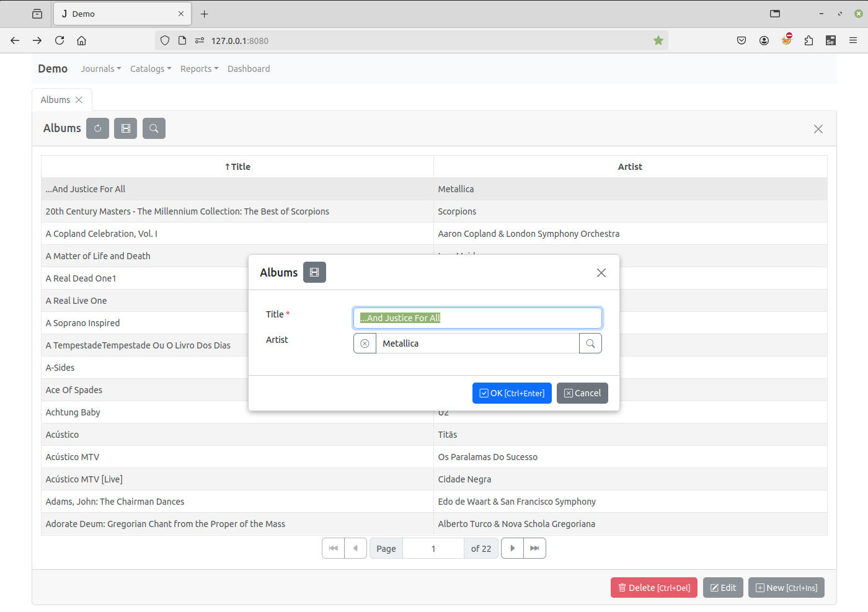
Task: Click the New [Ctrl+Ins] button
Action: point(786,588)
